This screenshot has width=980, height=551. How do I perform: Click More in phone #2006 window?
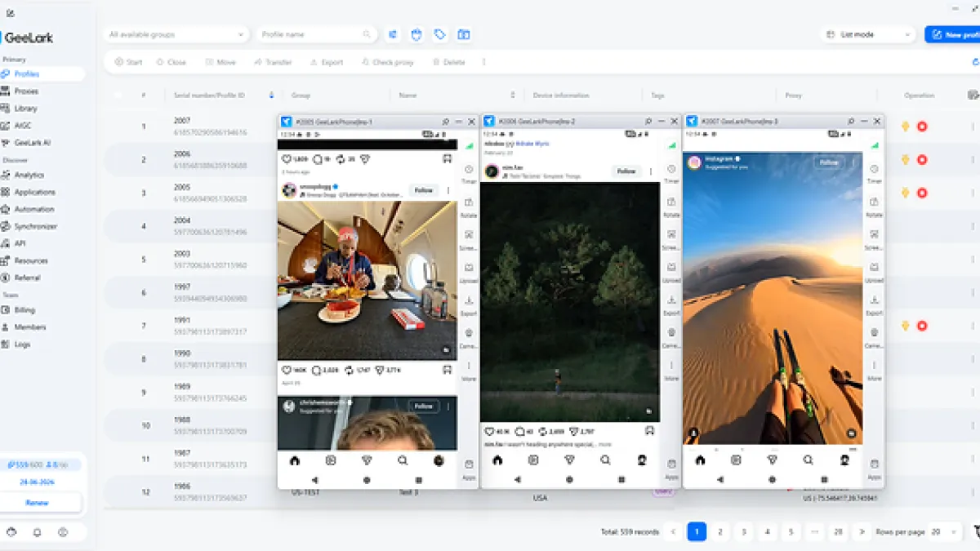(671, 371)
